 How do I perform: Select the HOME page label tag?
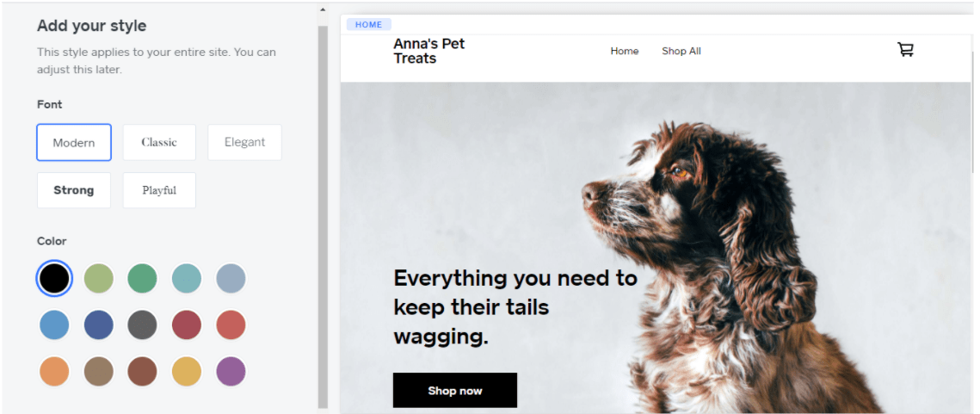point(369,24)
